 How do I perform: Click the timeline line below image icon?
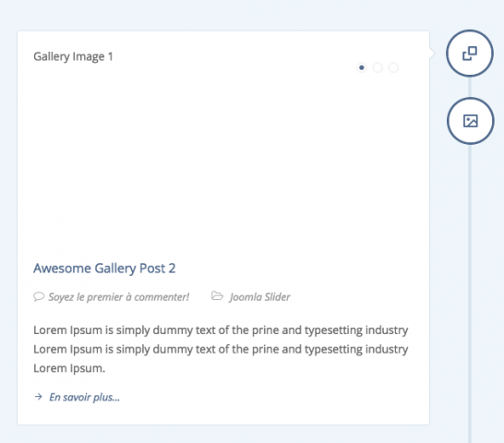[x=470, y=293]
